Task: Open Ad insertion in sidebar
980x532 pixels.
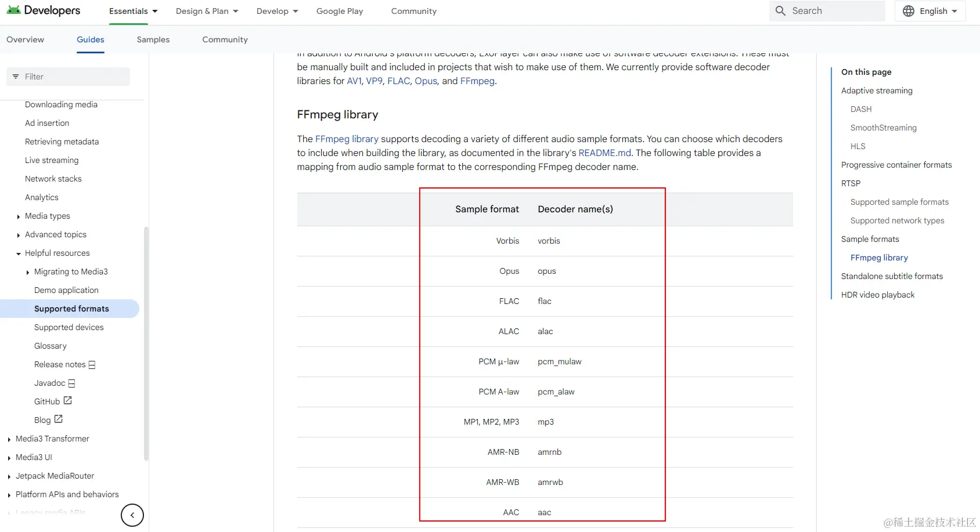Action: (47, 123)
